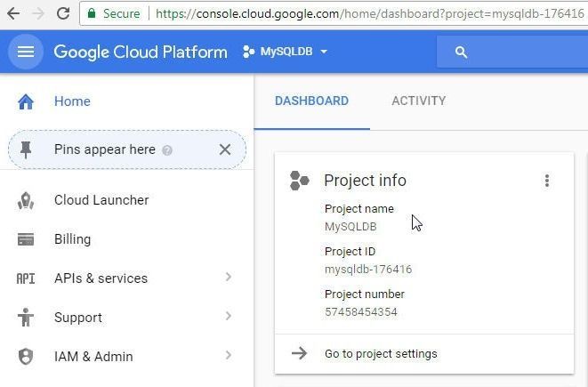This screenshot has height=387, width=588.
Task: Expand the Support submenu chevron
Action: pos(229,316)
